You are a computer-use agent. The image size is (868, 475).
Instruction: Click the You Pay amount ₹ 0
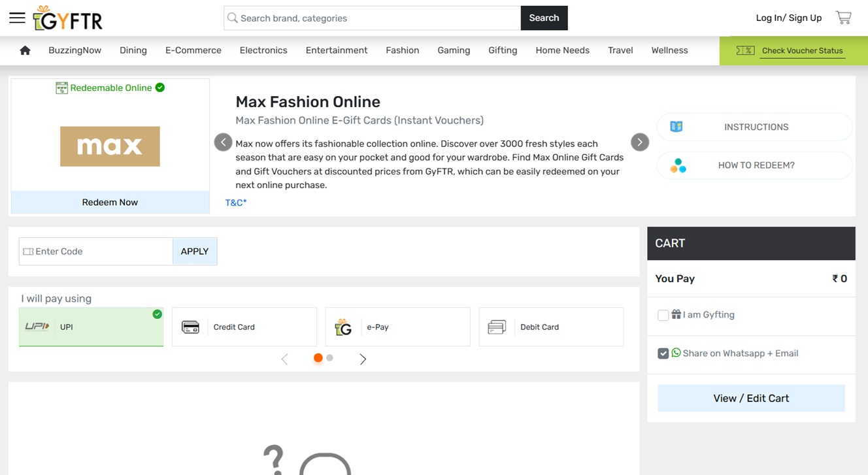point(839,278)
